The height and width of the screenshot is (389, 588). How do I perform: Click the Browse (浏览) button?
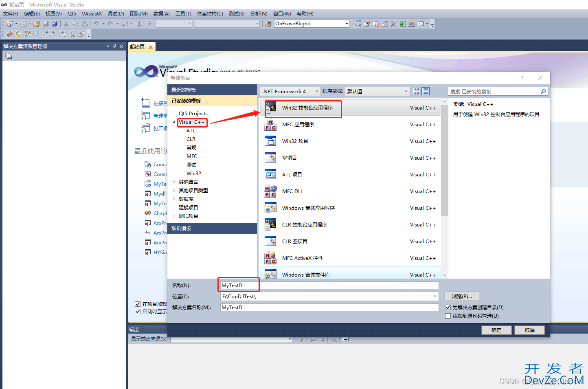point(462,296)
